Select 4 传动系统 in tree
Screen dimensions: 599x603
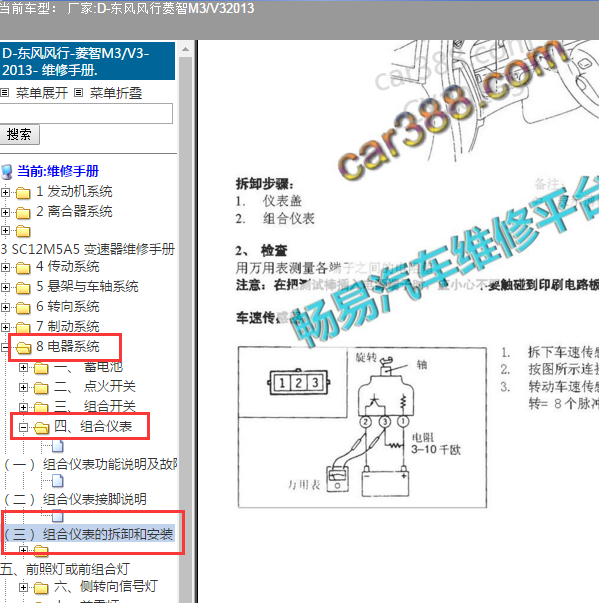pyautogui.click(x=68, y=266)
